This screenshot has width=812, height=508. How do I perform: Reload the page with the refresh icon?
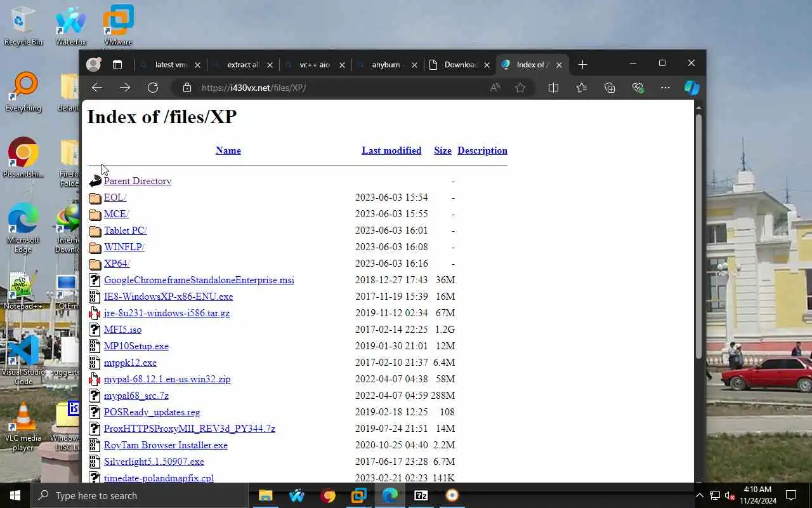[153, 88]
